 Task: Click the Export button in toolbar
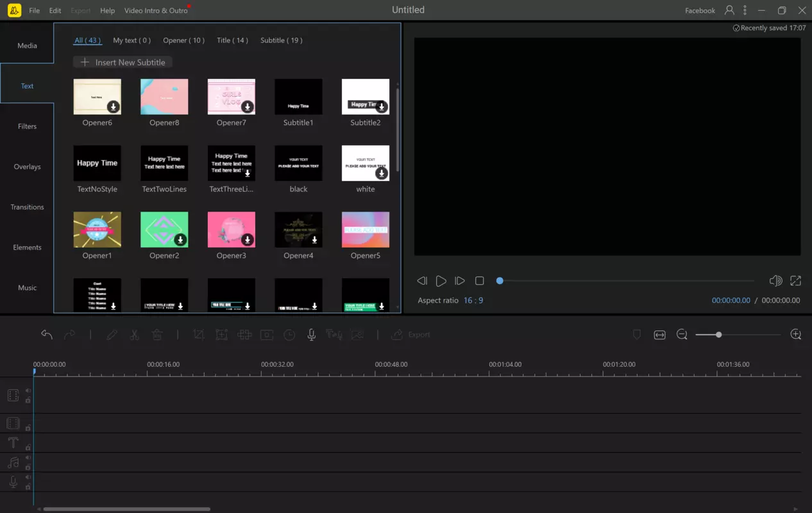410,335
